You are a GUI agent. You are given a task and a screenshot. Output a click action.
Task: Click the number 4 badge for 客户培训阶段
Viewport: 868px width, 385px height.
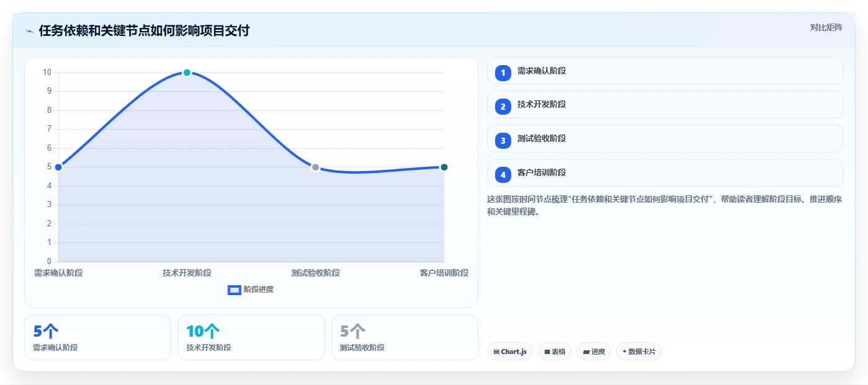click(503, 175)
